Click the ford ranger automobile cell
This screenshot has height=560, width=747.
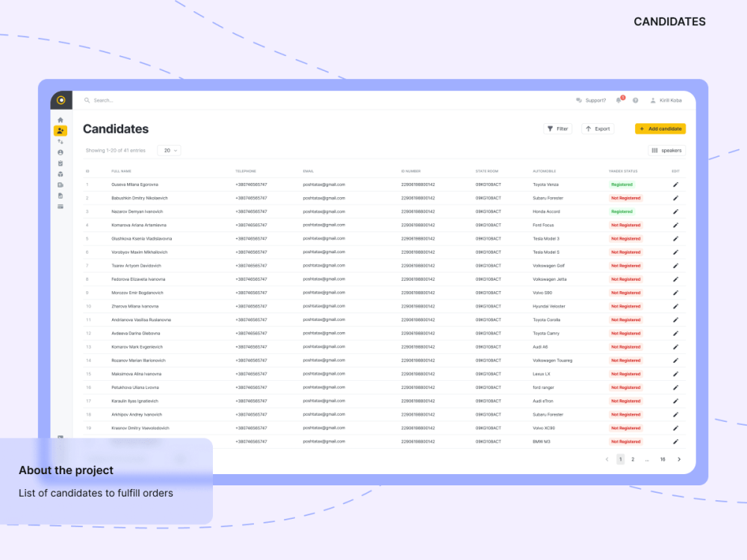543,388
